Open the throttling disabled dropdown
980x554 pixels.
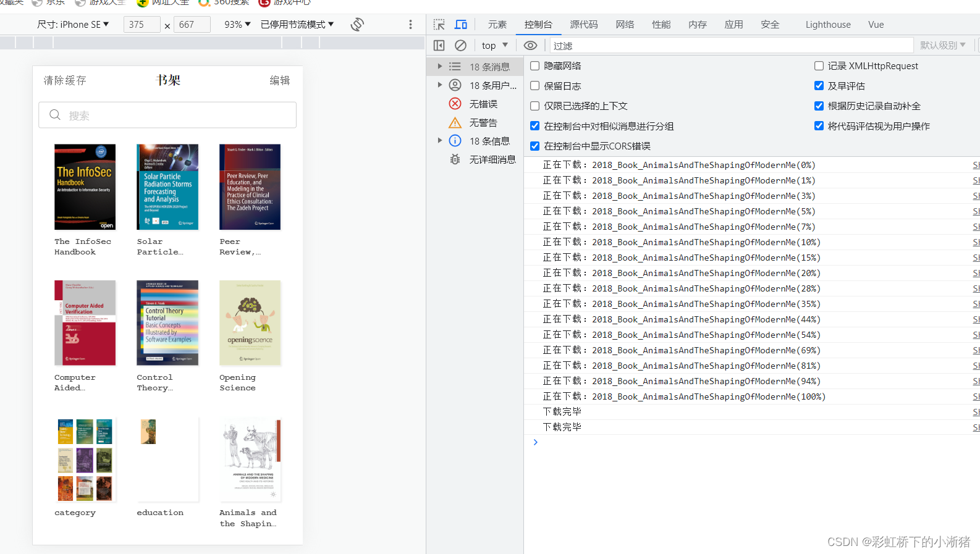[297, 25]
